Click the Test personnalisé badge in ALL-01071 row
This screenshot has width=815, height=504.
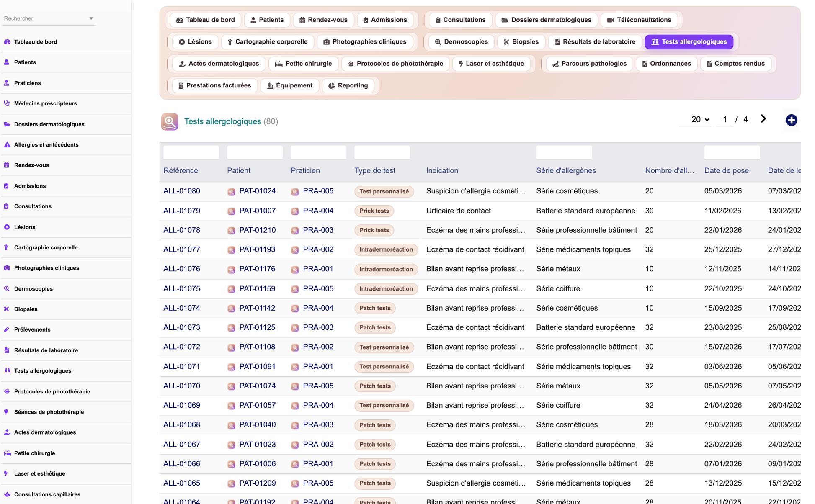384,367
